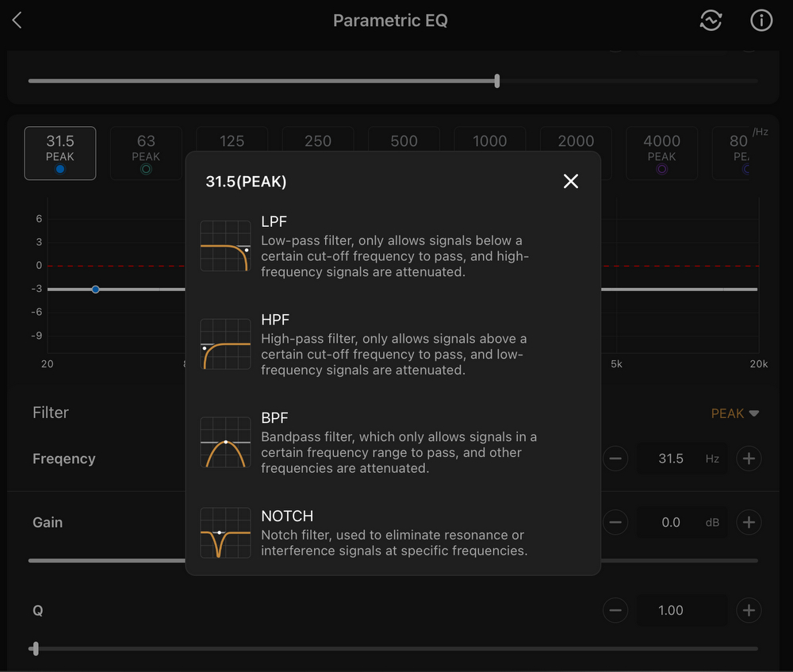Decrease frequency with the minus button

(615, 459)
